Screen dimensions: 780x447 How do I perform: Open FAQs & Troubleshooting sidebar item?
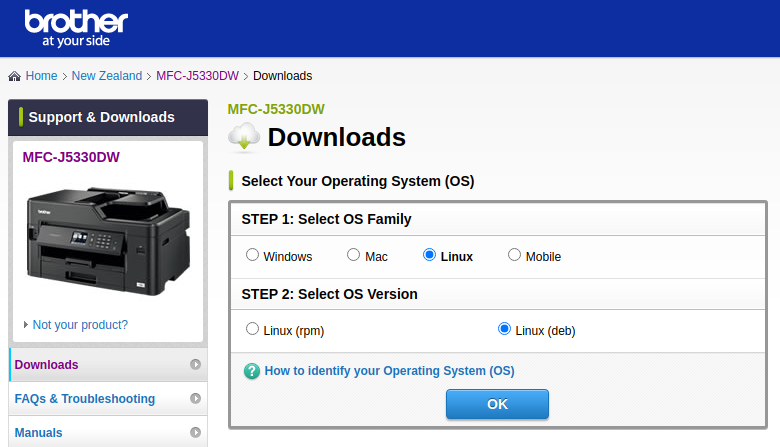(x=108, y=398)
